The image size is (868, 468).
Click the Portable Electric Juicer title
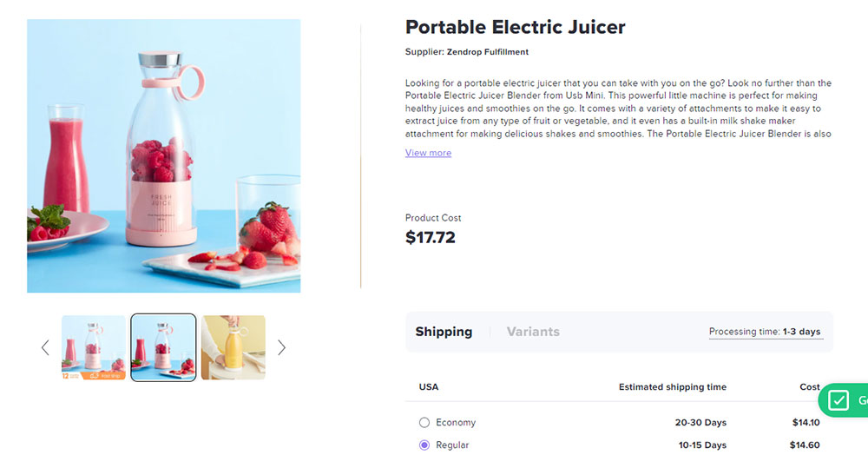click(x=515, y=27)
